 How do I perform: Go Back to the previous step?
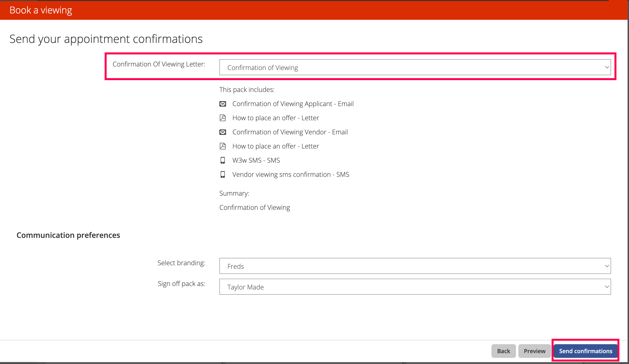pos(503,351)
